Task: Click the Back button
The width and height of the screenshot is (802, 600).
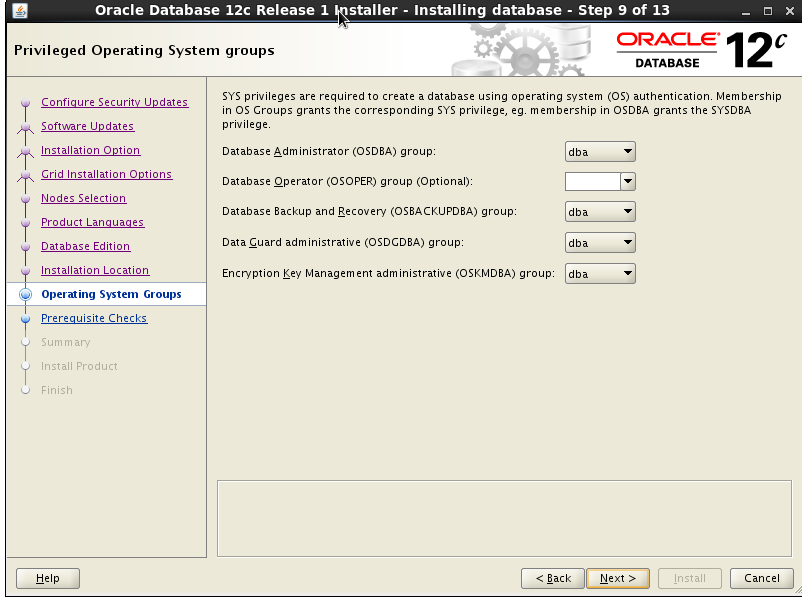Action: tap(553, 579)
